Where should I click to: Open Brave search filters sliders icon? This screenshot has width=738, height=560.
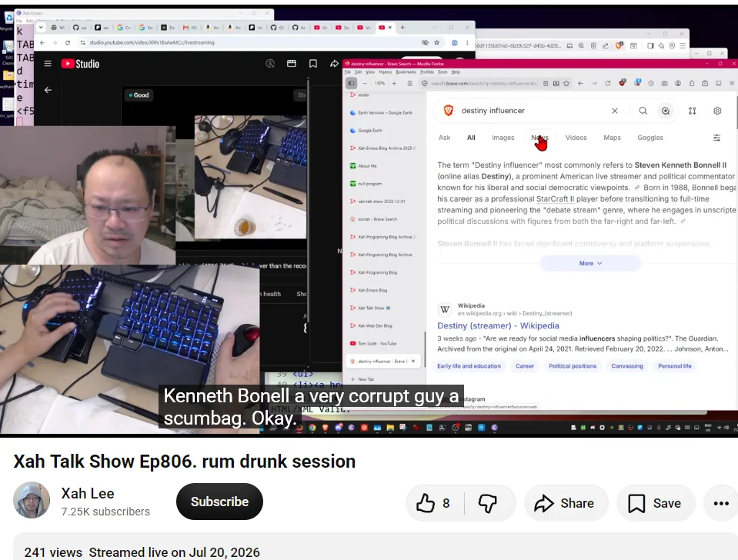(716, 138)
